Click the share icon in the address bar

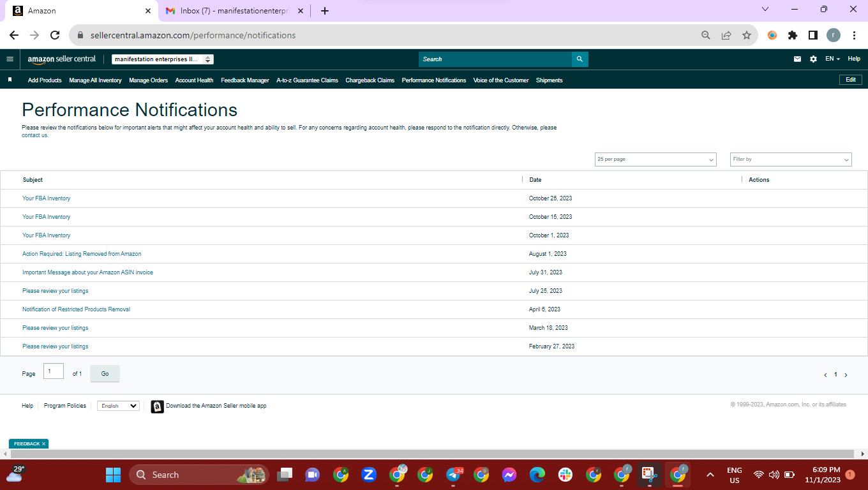(x=726, y=36)
